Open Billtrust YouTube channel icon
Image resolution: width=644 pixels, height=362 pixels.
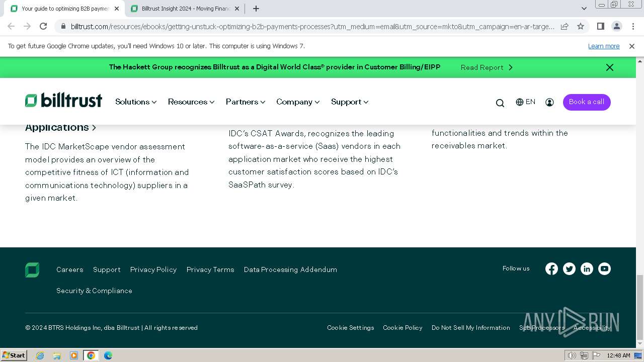[604, 269]
